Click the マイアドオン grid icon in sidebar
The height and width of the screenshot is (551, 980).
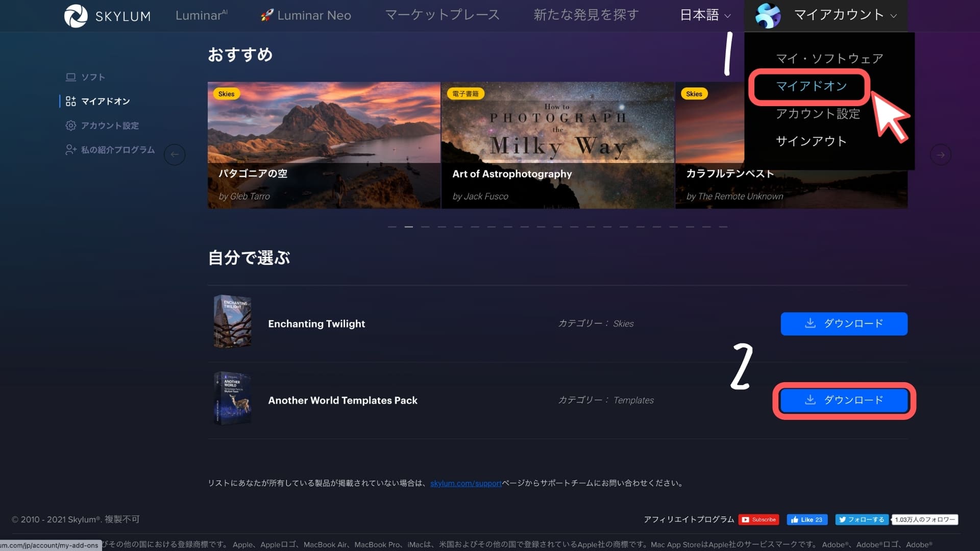[x=71, y=101]
